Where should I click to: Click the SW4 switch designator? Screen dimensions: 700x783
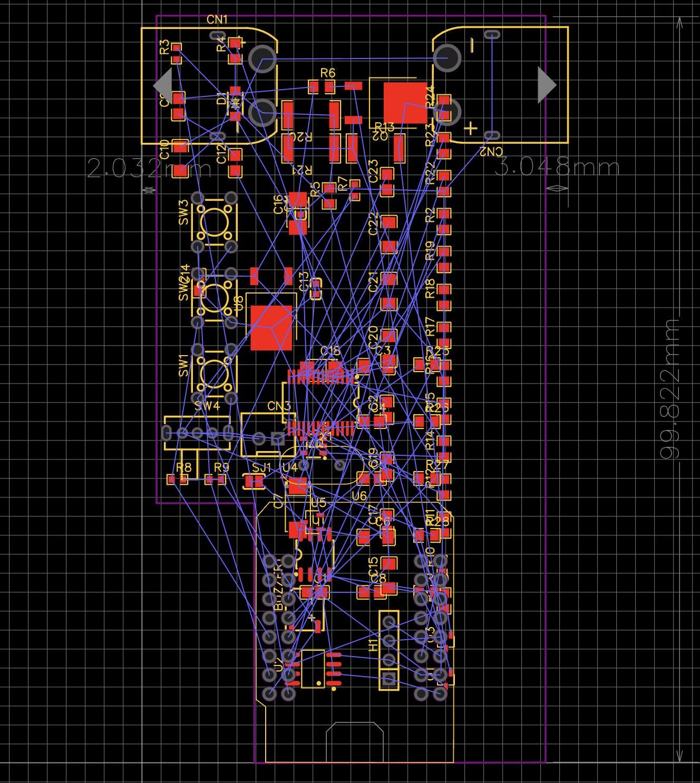coord(207,406)
